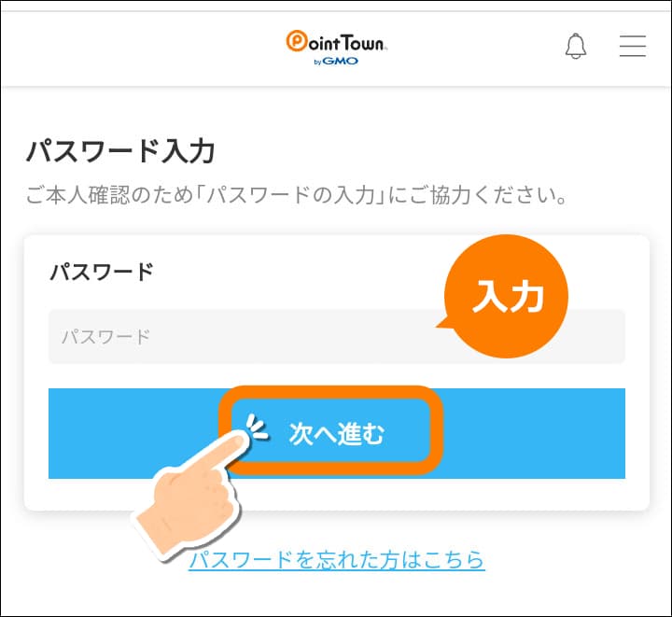
Task: Click the PointTown logo
Action: tap(336, 47)
